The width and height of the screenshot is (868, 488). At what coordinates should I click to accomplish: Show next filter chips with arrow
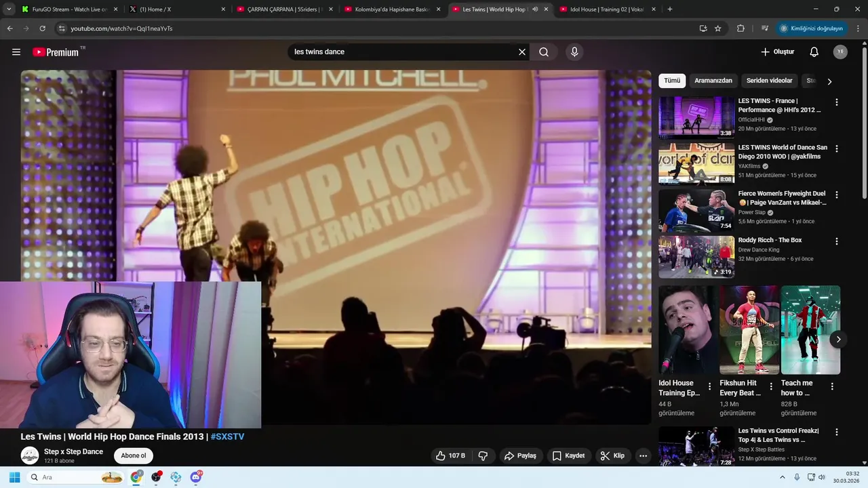tap(829, 81)
